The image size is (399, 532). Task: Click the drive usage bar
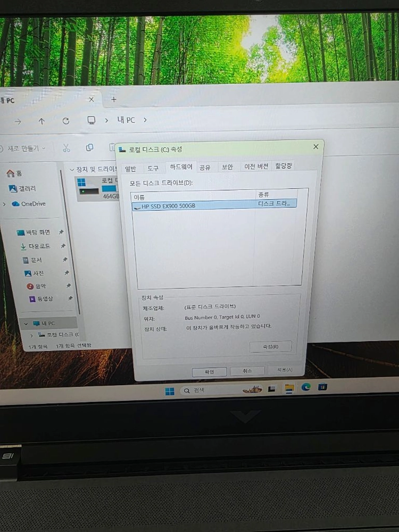(110, 188)
